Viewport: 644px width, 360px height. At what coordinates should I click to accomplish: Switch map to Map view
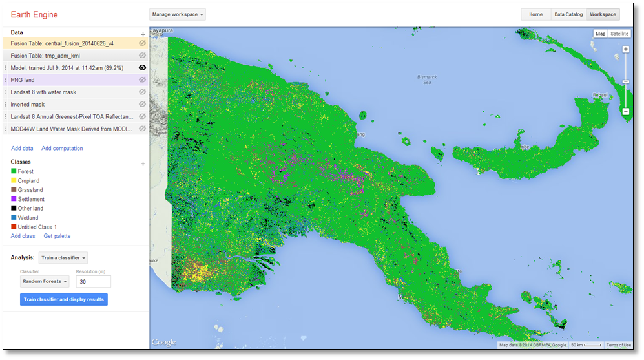[600, 34]
